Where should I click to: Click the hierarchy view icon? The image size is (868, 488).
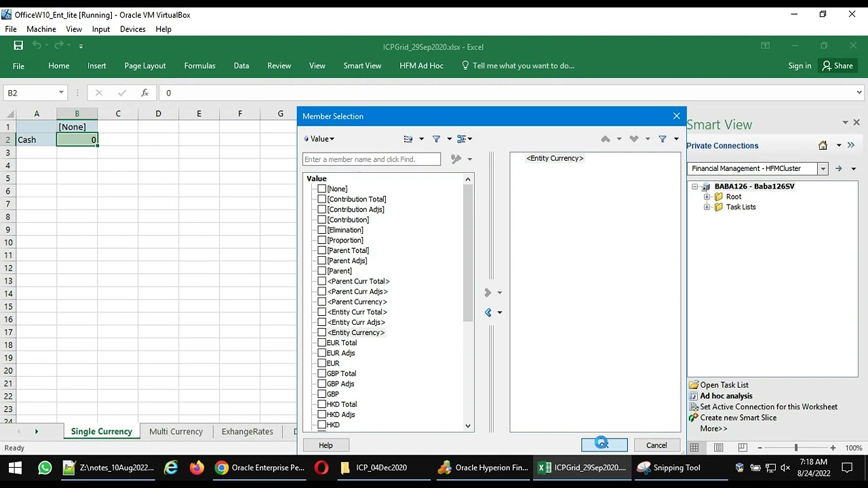click(462, 139)
